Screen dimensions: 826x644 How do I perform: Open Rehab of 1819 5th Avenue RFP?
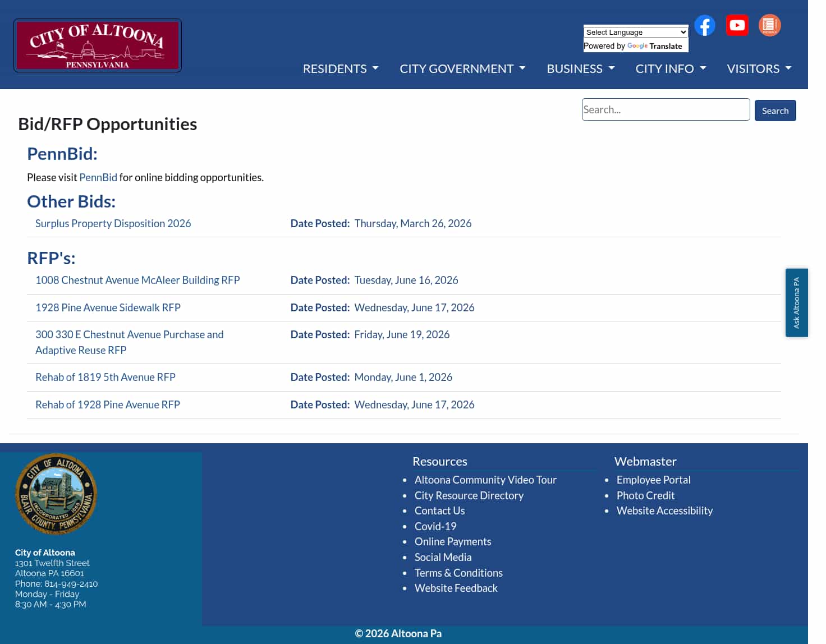(x=105, y=377)
